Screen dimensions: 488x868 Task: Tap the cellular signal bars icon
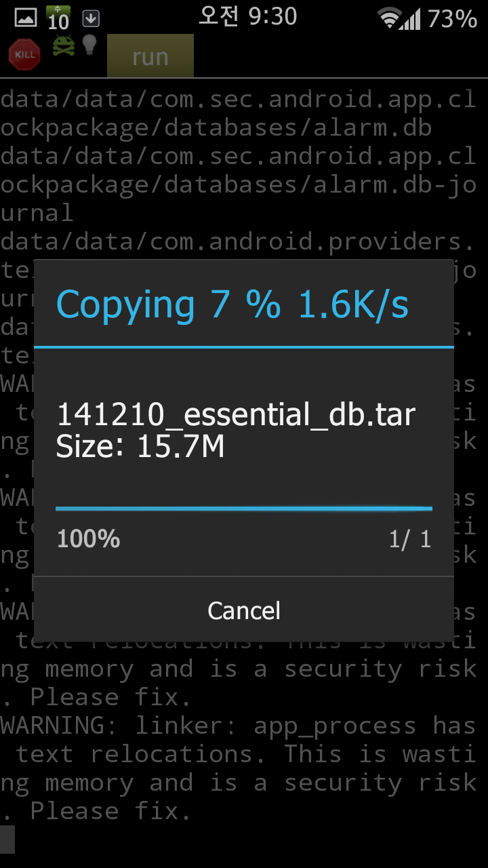(410, 18)
